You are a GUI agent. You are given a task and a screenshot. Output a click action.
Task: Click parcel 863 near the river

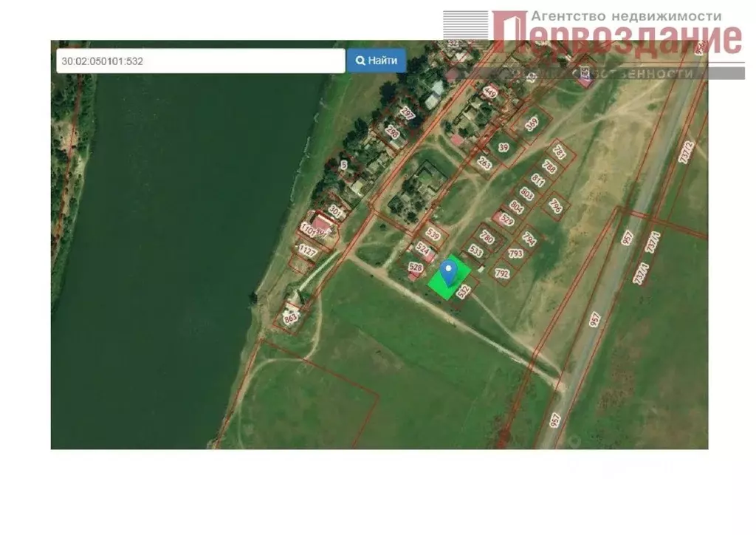click(289, 318)
